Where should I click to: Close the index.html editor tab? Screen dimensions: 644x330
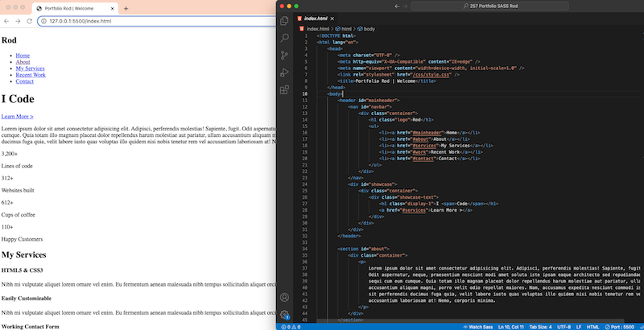click(332, 19)
